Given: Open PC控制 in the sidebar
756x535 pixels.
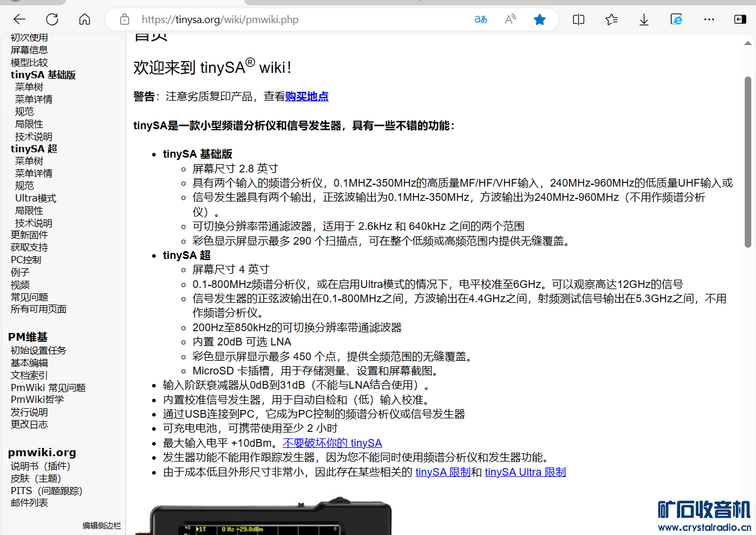Looking at the screenshot, I should (x=26, y=260).
